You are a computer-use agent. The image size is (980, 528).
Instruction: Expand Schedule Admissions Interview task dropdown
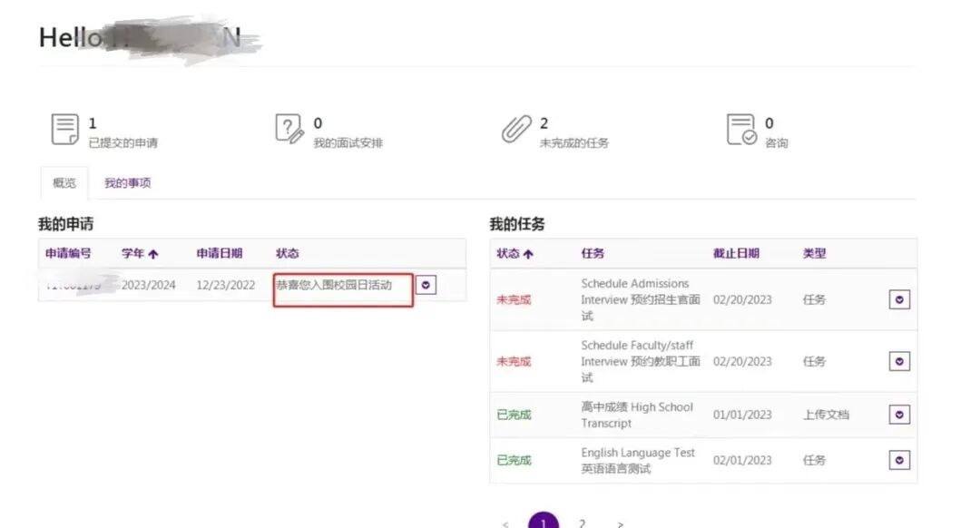[899, 299]
